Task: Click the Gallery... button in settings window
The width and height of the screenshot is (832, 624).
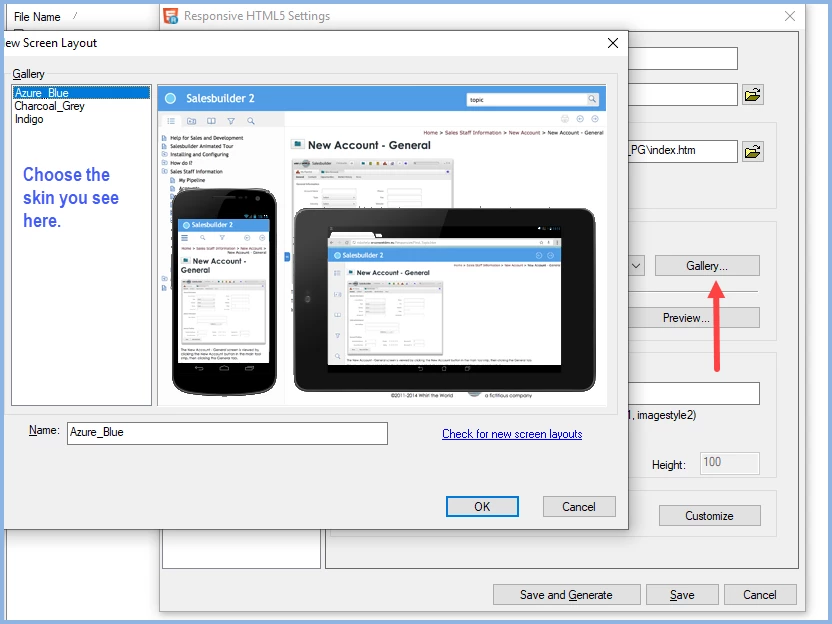Action: (x=707, y=266)
